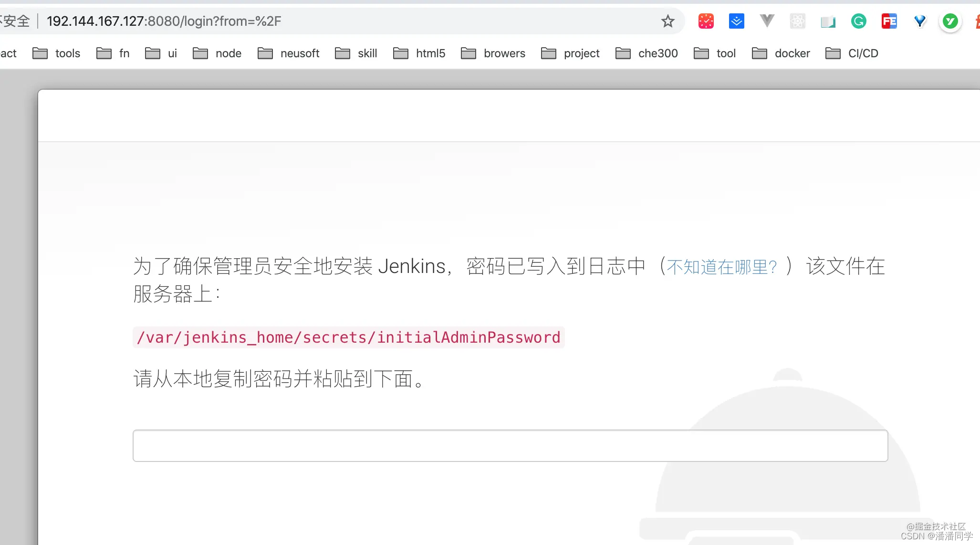The height and width of the screenshot is (545, 980).
Task: Click the green circular Y extension icon
Action: pos(950,21)
